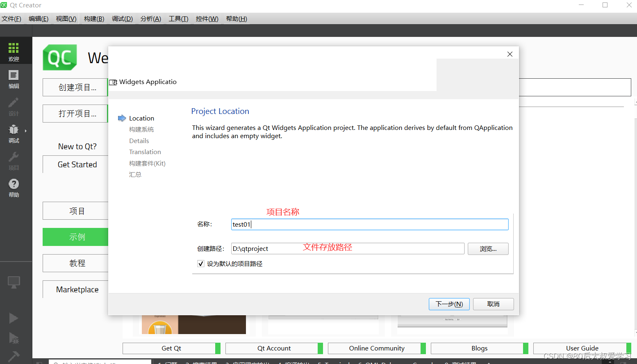Open the Marketplace tab
Image resolution: width=637 pixels, height=364 pixels.
pyautogui.click(x=76, y=289)
